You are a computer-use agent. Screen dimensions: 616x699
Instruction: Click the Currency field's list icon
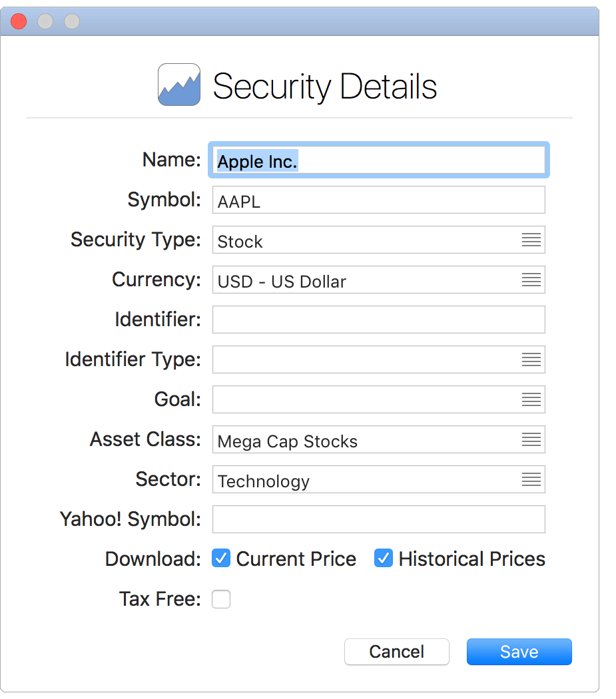click(531, 280)
